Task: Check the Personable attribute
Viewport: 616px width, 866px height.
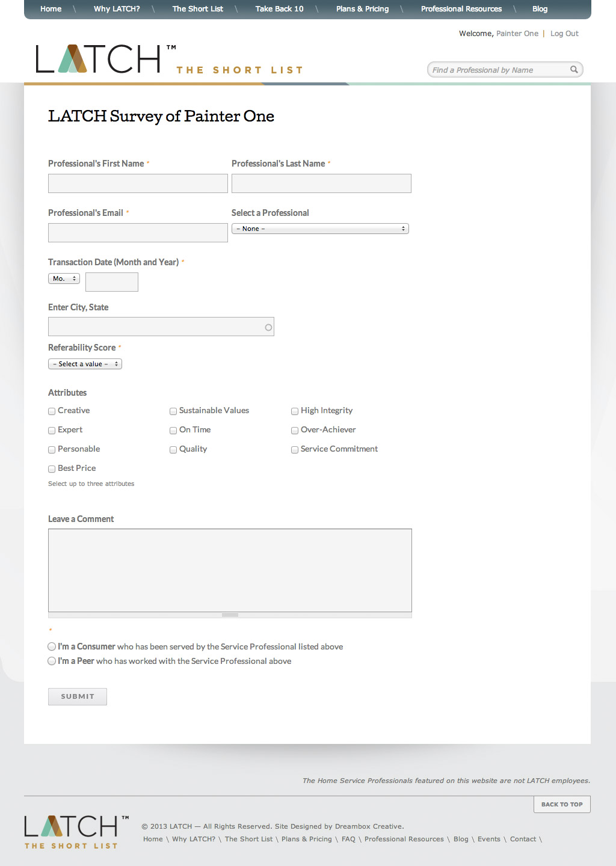Action: (52, 450)
